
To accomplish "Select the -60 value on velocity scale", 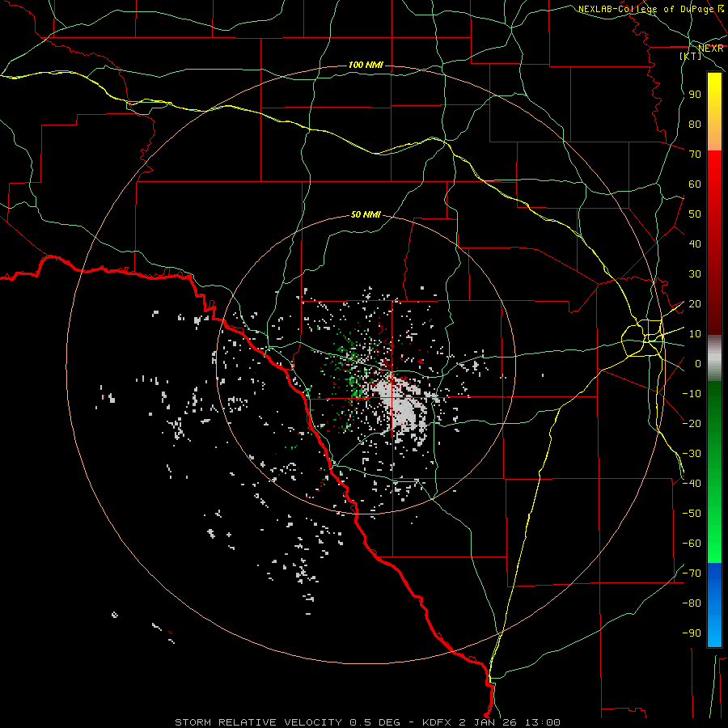I will (692, 544).
